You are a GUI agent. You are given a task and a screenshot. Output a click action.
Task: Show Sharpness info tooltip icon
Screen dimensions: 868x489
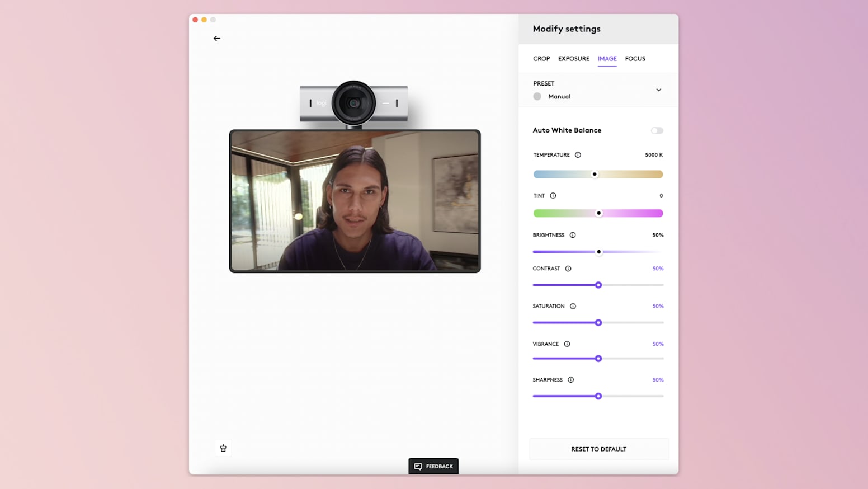point(571,380)
